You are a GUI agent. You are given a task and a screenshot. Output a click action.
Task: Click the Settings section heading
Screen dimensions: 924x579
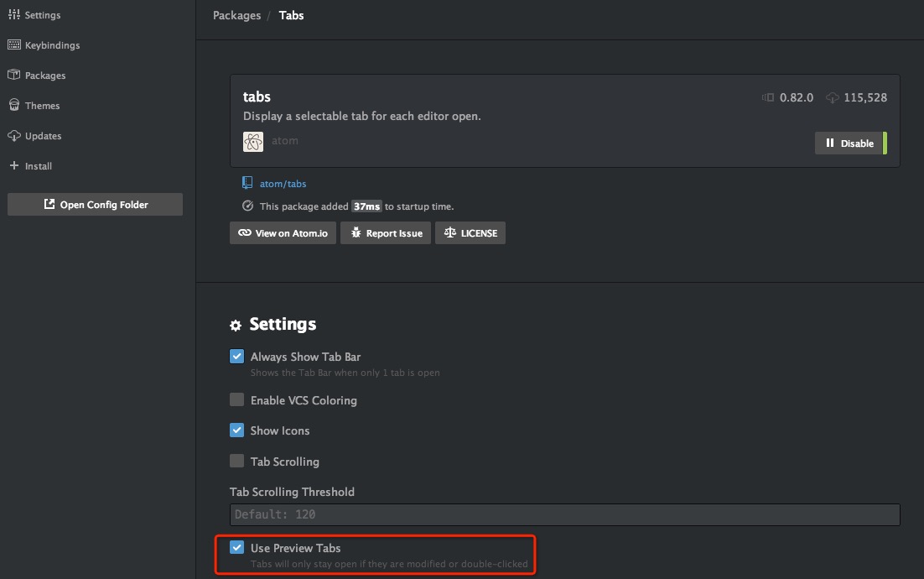tap(283, 324)
